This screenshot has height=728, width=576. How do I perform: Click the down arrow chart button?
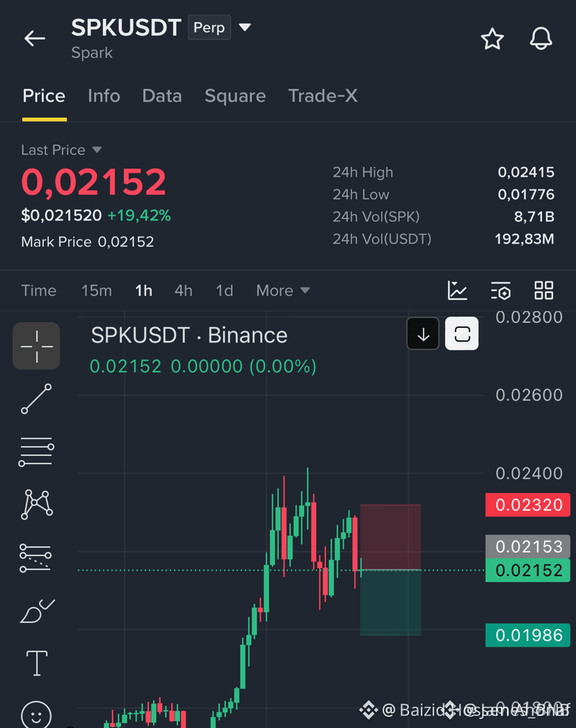click(x=423, y=334)
